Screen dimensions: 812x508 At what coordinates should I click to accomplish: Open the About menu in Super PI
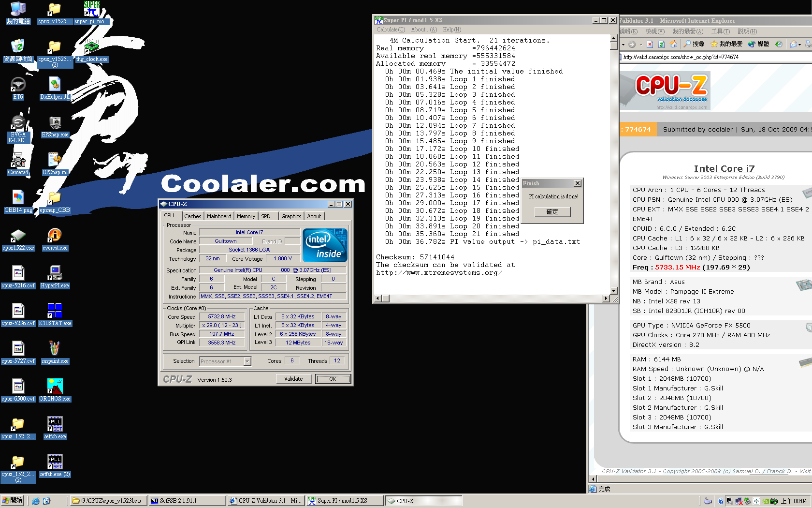coord(424,30)
